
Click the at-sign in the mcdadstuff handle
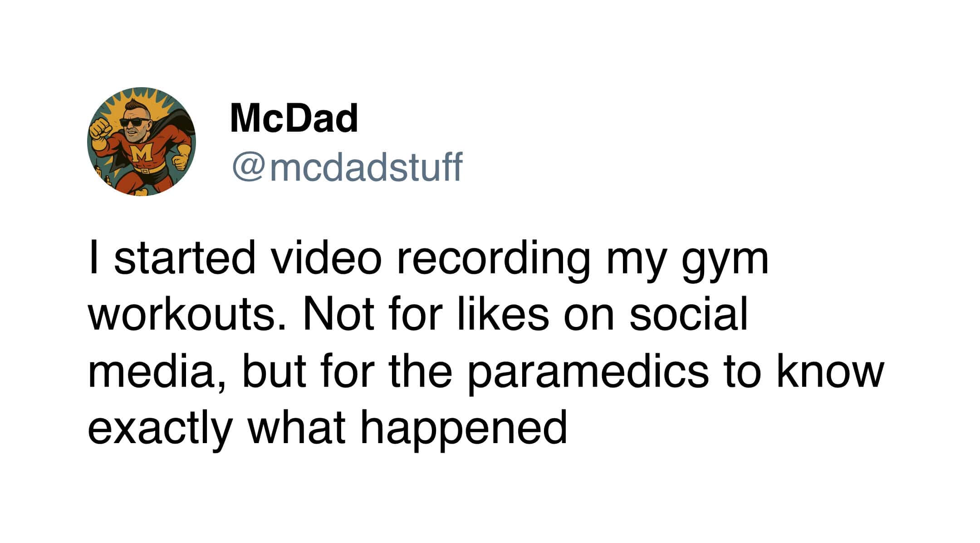[249, 167]
